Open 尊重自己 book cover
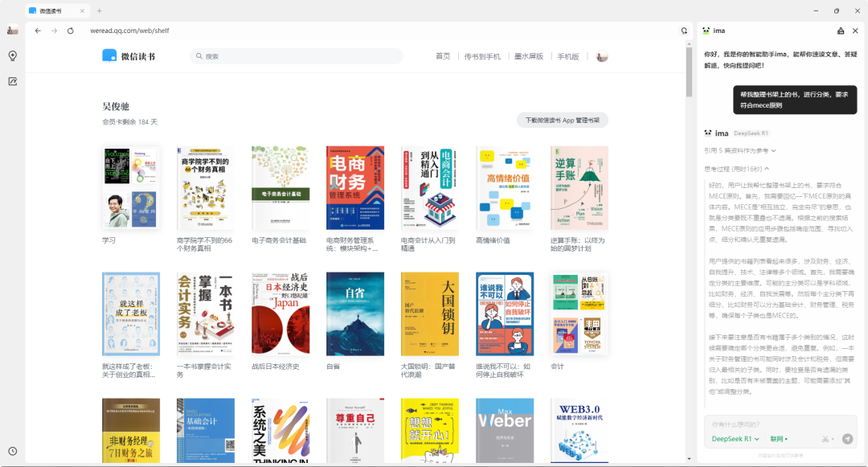The height and width of the screenshot is (467, 868). click(355, 431)
